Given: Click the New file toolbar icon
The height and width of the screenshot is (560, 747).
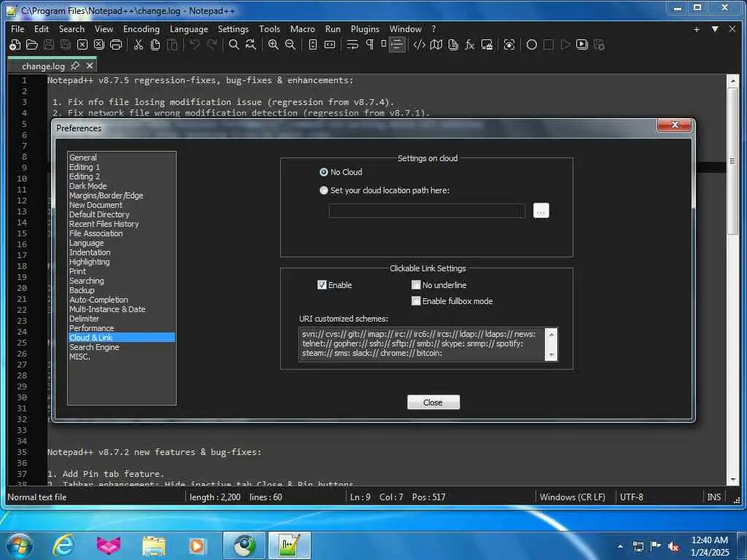Looking at the screenshot, I should [x=15, y=44].
